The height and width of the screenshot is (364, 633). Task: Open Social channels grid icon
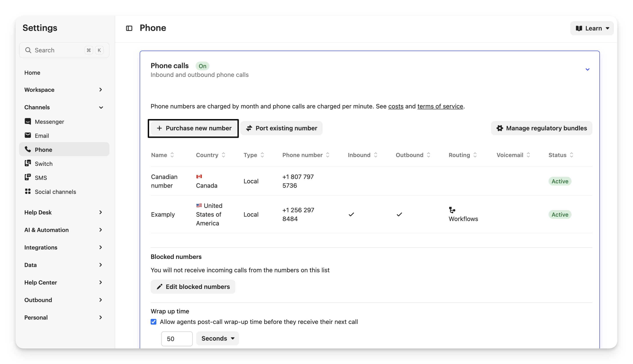click(x=28, y=191)
